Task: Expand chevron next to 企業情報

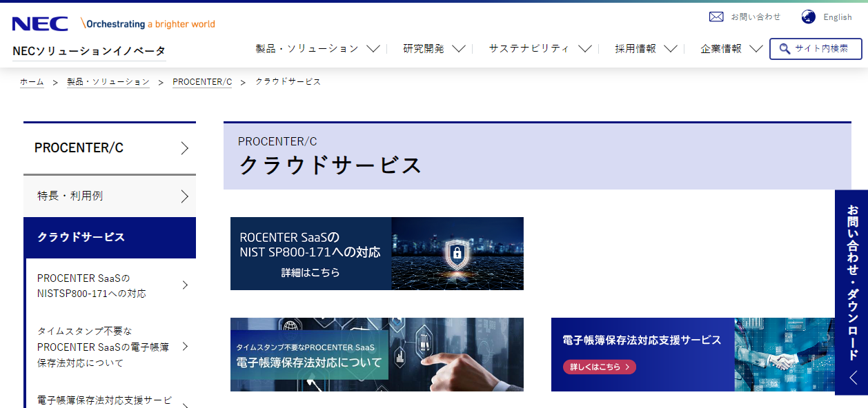Action: pos(756,49)
